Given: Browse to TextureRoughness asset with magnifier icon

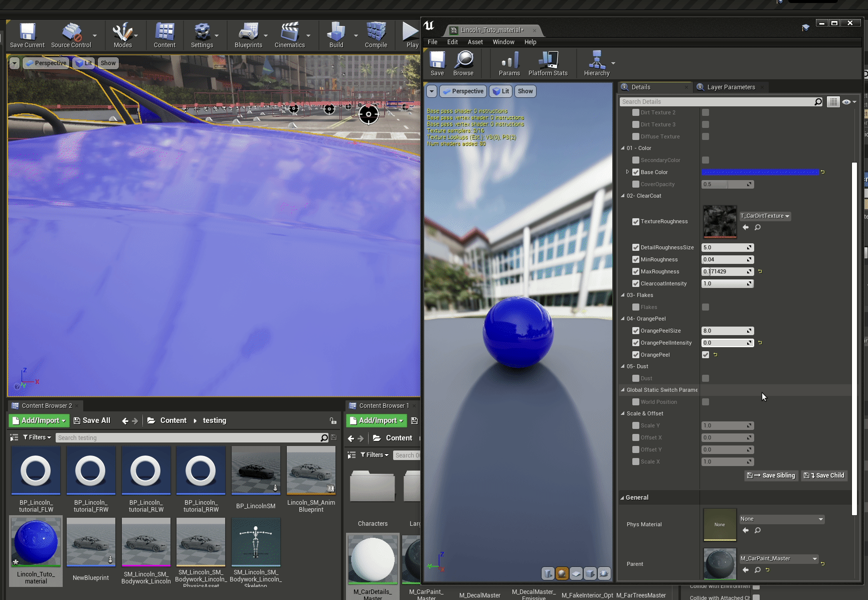Looking at the screenshot, I should pyautogui.click(x=758, y=227).
